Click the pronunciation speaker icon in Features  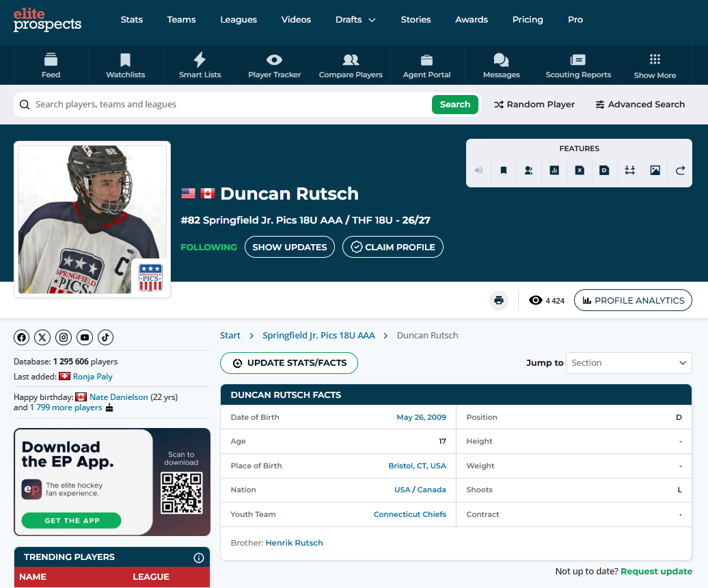(478, 170)
